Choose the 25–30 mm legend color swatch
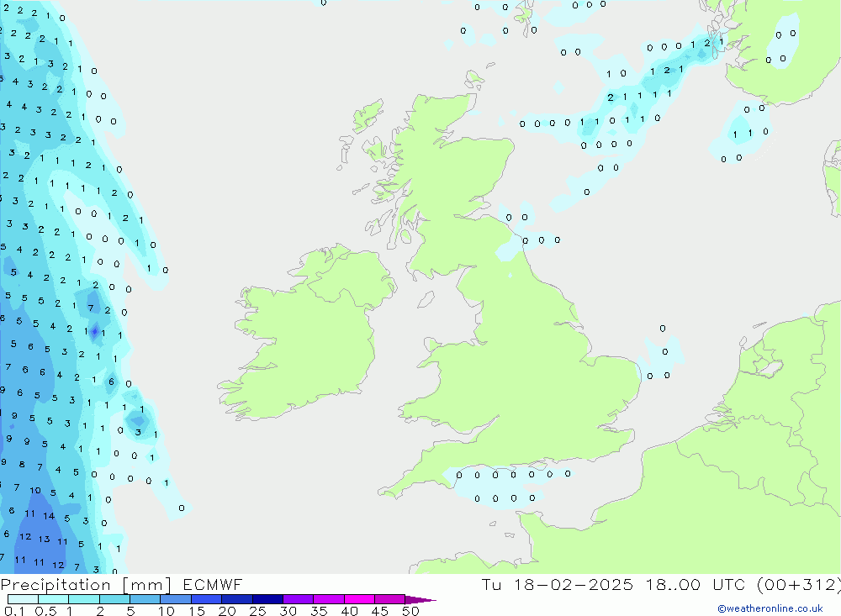The image size is (841, 616). 267,599
